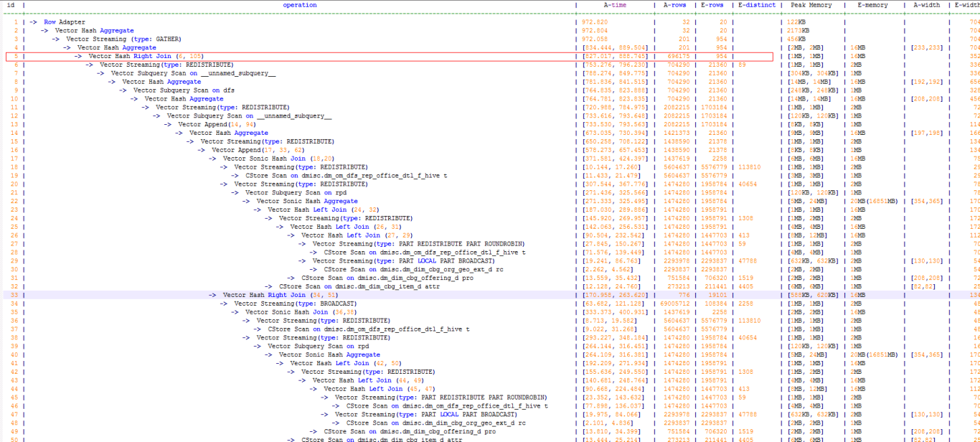Click E-rows value '108384'
This screenshot has width=980, height=442.
(x=715, y=304)
